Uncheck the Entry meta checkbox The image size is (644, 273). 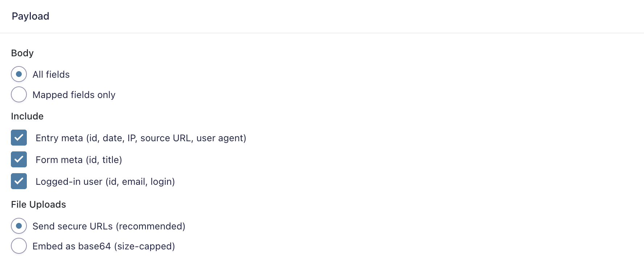click(19, 138)
